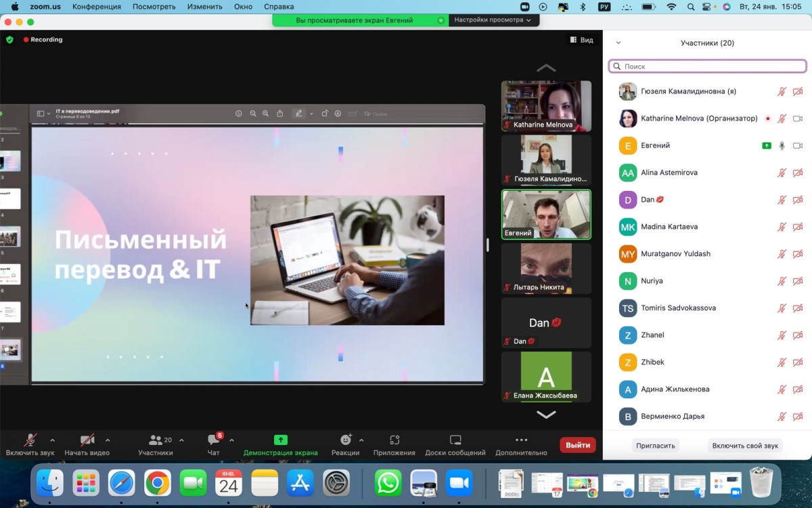This screenshot has height=508, width=812.
Task: Toggle participants panel via Участники button
Action: [x=156, y=440]
